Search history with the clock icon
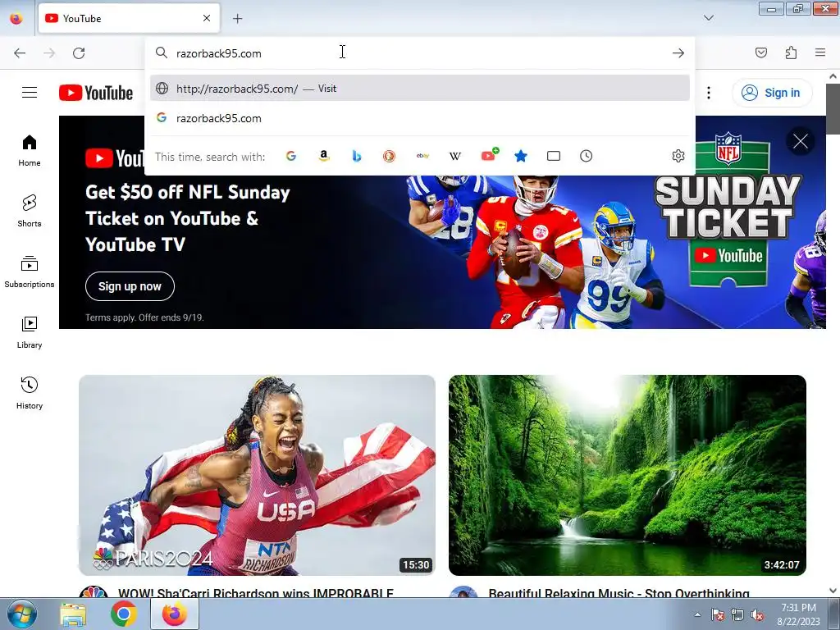 pos(586,156)
